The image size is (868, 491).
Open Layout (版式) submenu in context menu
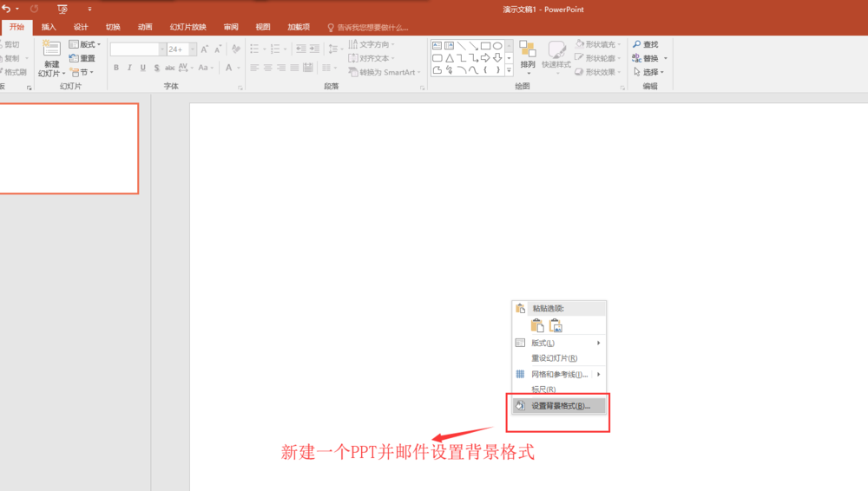click(x=559, y=344)
